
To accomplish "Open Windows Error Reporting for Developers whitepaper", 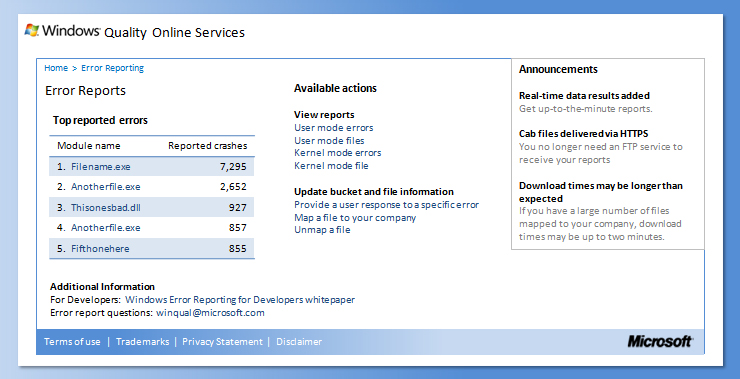I will (240, 300).
